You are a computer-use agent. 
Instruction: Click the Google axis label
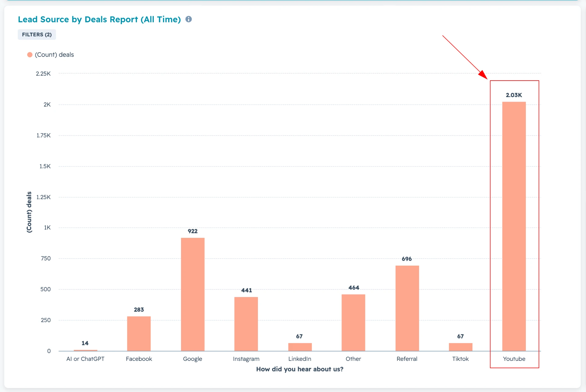(193, 359)
